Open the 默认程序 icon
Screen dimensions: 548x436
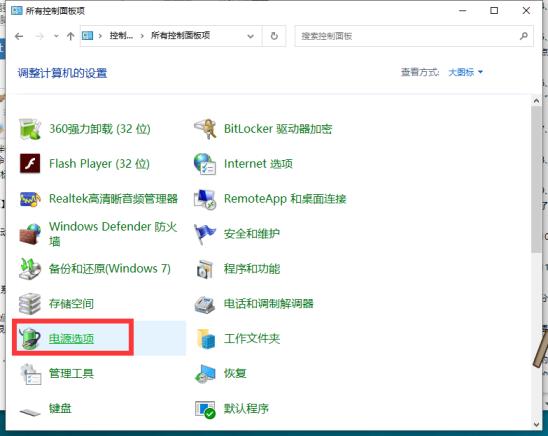205,409
